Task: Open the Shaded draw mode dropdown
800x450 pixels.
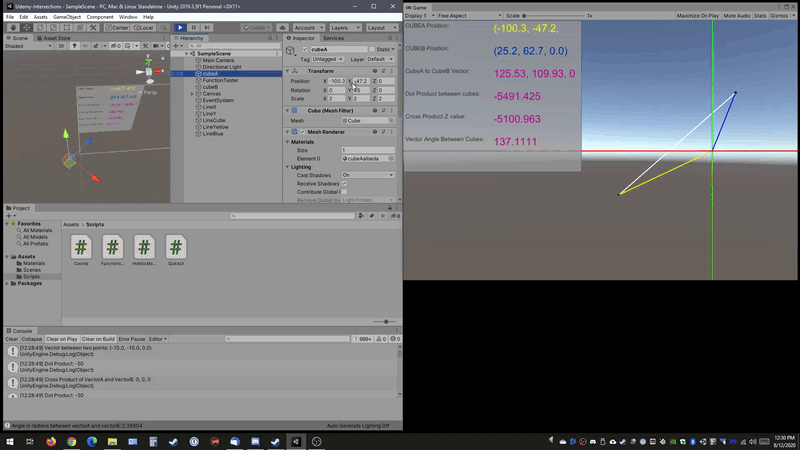Action: tap(29, 46)
